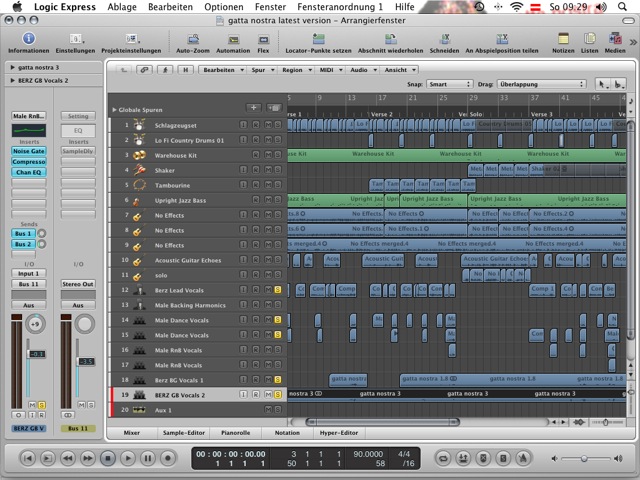
Task: Toggle the Cycle mode button
Action: click(x=443, y=458)
